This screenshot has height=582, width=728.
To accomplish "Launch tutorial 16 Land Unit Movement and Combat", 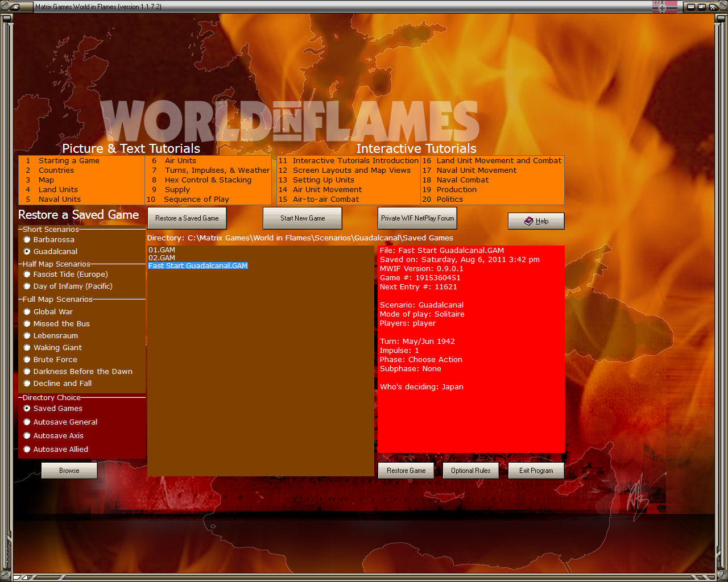I will pyautogui.click(x=492, y=161).
